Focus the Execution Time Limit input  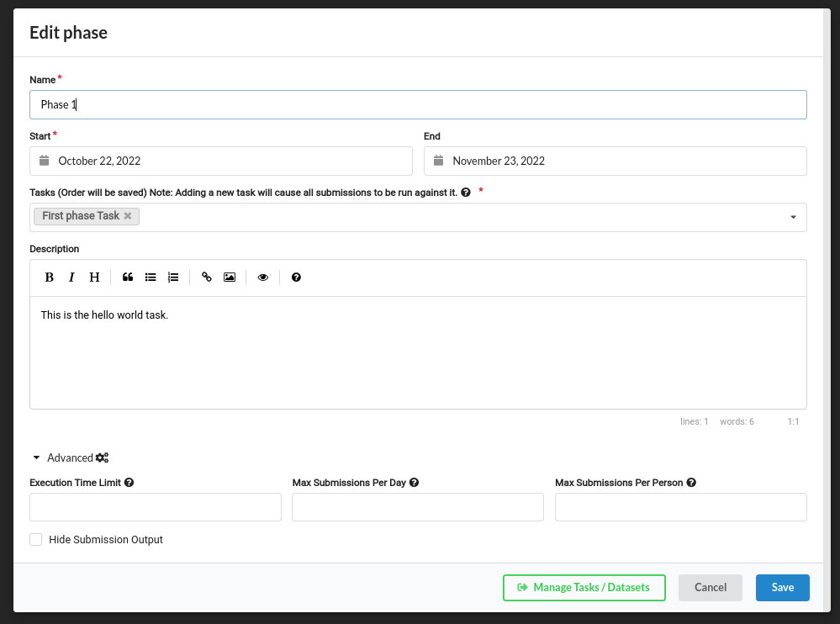156,507
